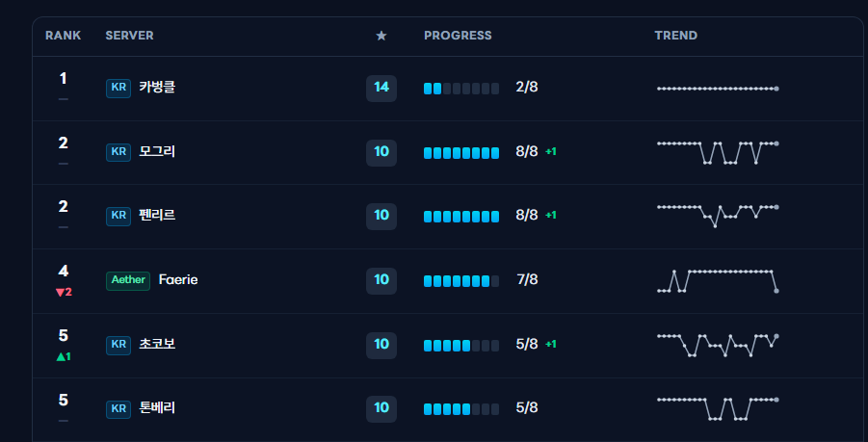Click the KR badge next to 모그리
Image resolution: width=868 pixels, height=442 pixels.
click(118, 153)
